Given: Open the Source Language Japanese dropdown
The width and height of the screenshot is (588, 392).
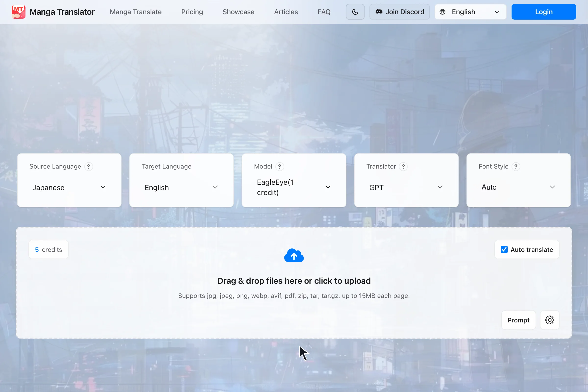Looking at the screenshot, I should (69, 187).
